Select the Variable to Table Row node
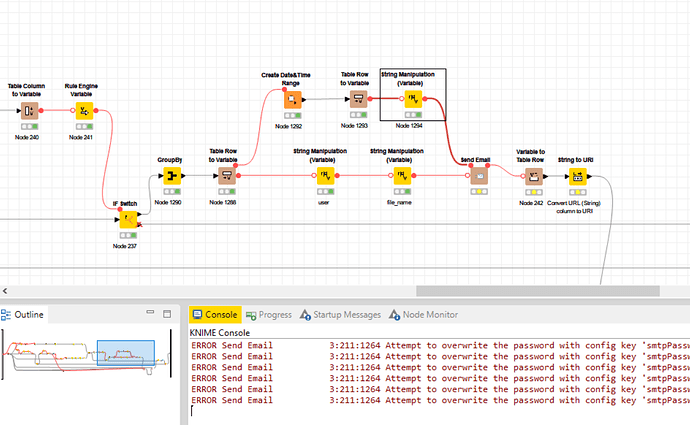Viewport: 690px width, 425px height. coord(534,176)
